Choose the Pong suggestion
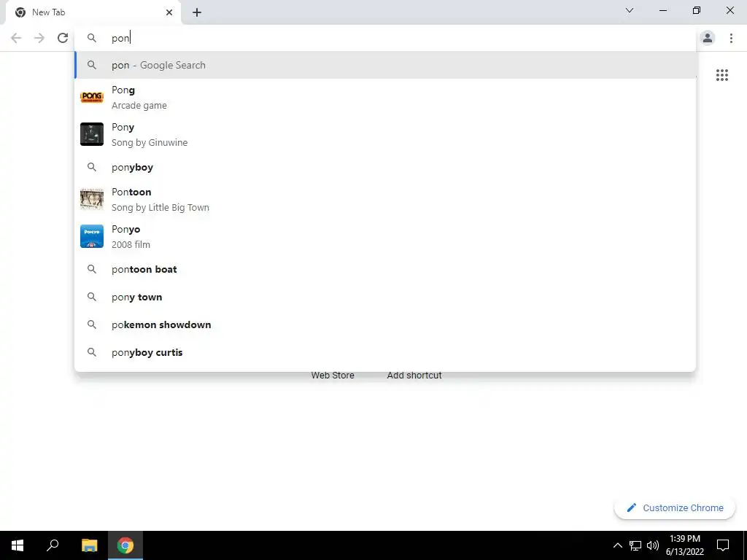Screen dimensions: 747x560 (385, 97)
